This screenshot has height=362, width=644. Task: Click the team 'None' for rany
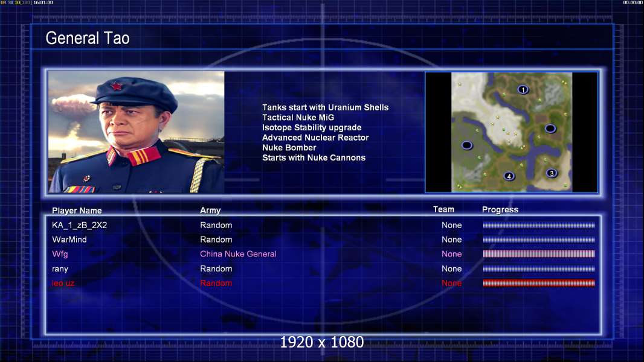(x=451, y=268)
